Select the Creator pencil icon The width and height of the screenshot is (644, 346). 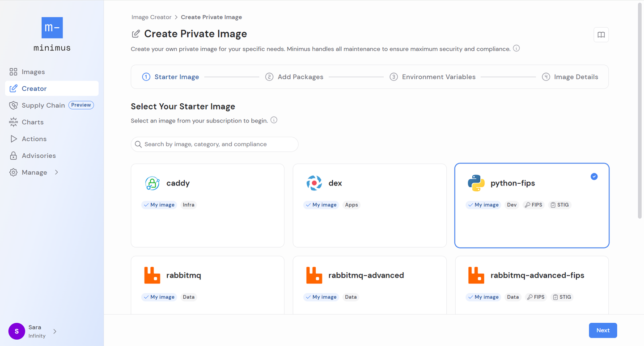pos(13,88)
